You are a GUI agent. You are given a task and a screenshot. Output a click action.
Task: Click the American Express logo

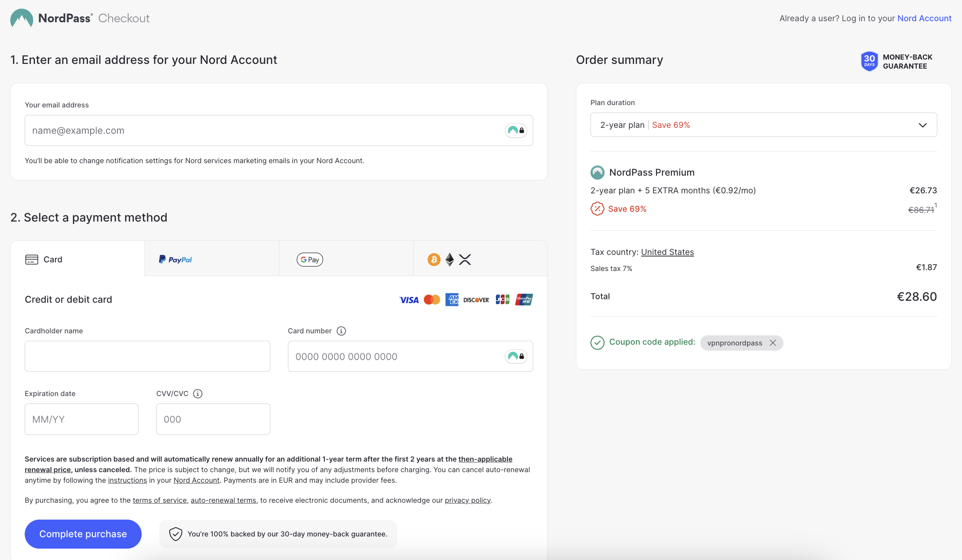pyautogui.click(x=452, y=300)
